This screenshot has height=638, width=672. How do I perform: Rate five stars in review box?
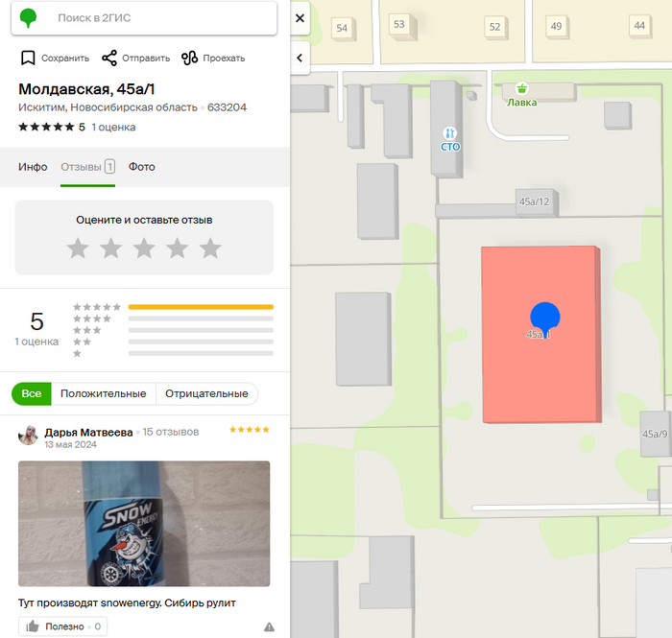coord(210,248)
